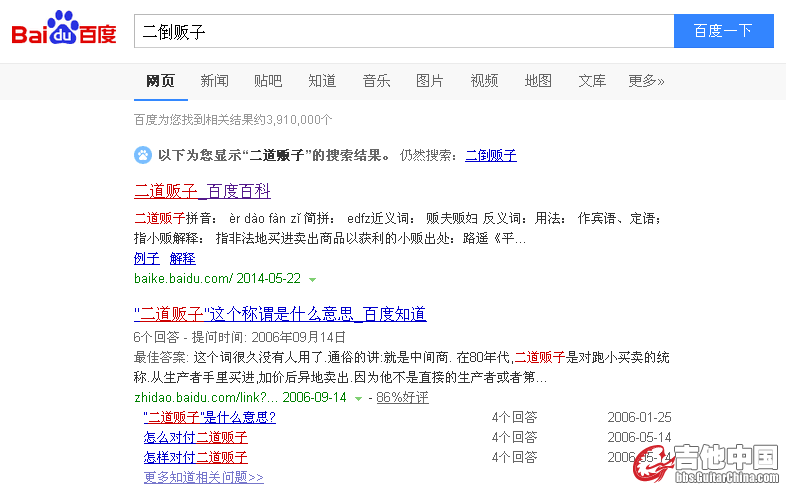Open question "二道贩子"是什么意思?
Screen dimensions: 786x493
click(x=210, y=417)
